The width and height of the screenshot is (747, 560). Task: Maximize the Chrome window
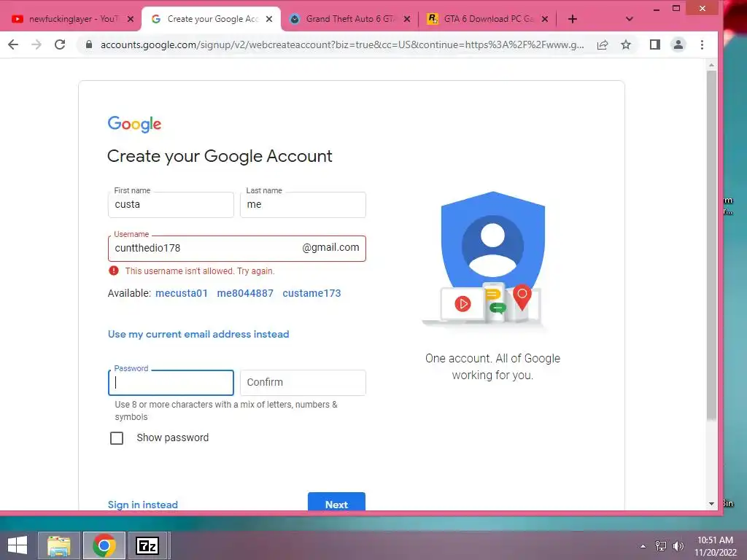pyautogui.click(x=676, y=9)
